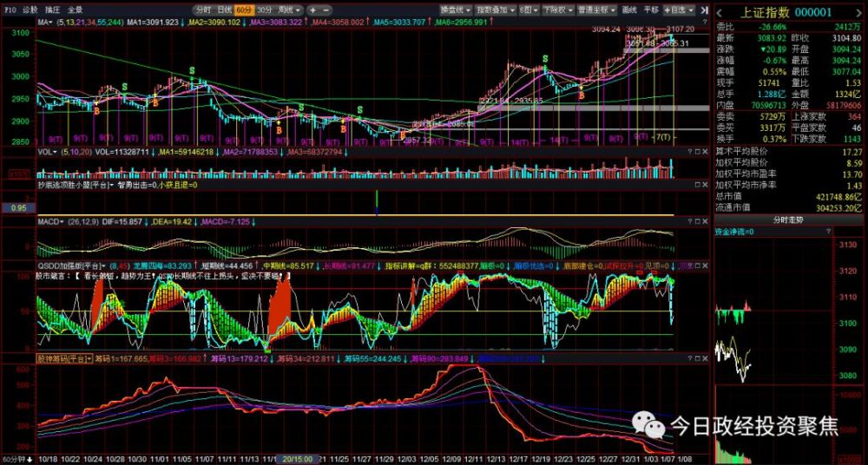Open the 下除权 adjustment dropdown
The image size is (868, 465).
[557, 10]
